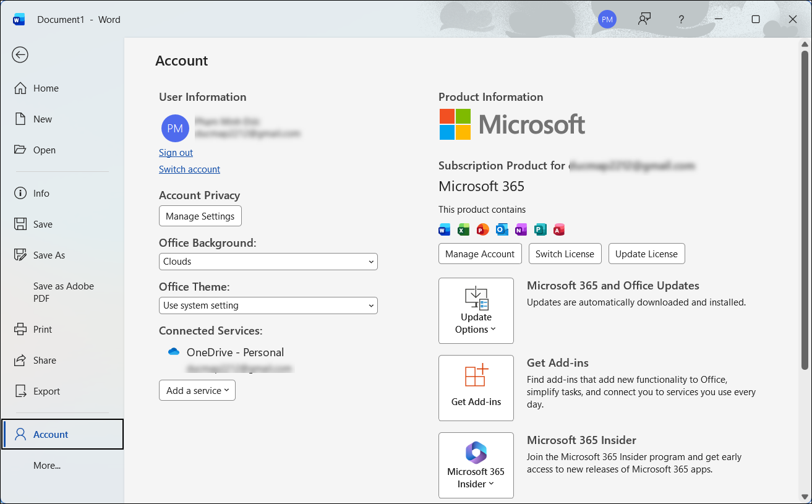Image resolution: width=812 pixels, height=504 pixels.
Task: Click the "Microsoft 365 and Office Updates" heading
Action: click(x=613, y=286)
